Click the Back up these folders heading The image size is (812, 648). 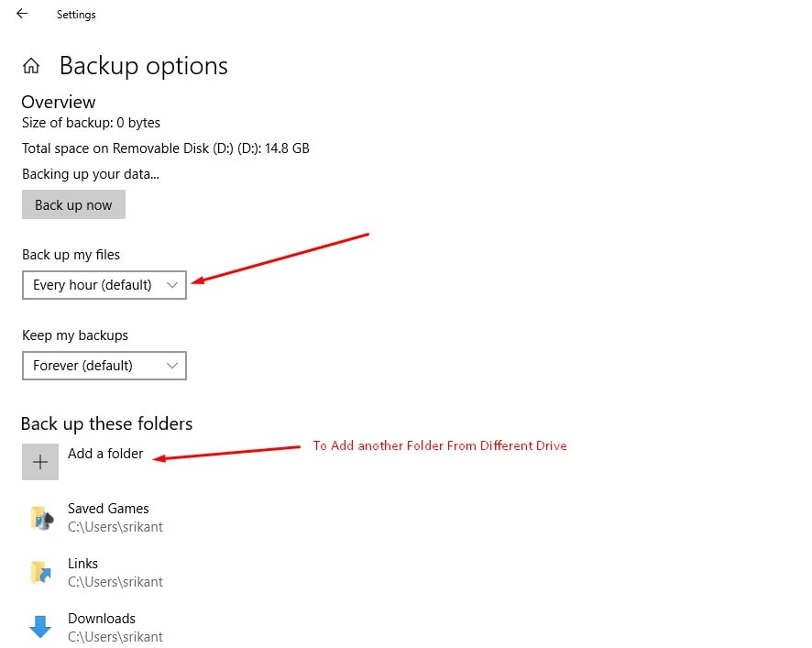click(106, 423)
